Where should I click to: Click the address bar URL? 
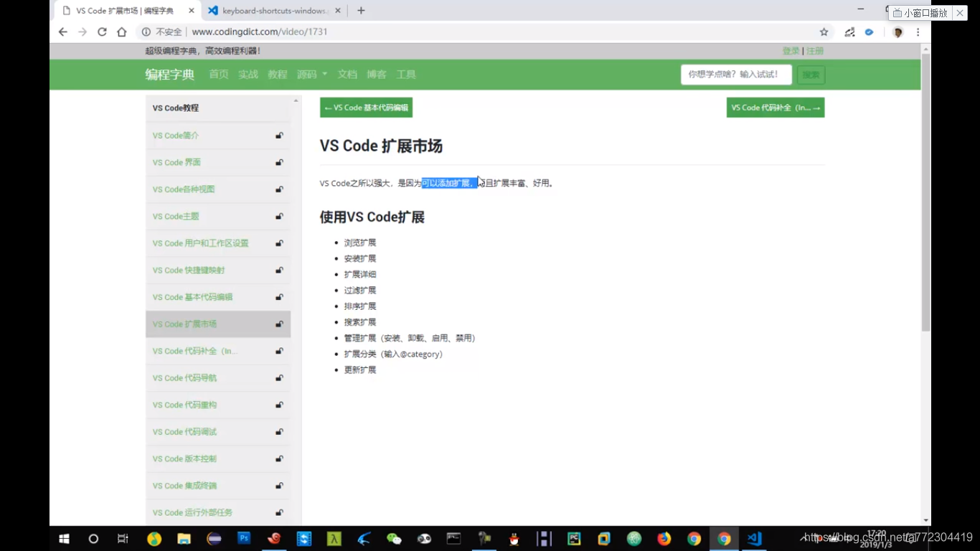point(260,32)
